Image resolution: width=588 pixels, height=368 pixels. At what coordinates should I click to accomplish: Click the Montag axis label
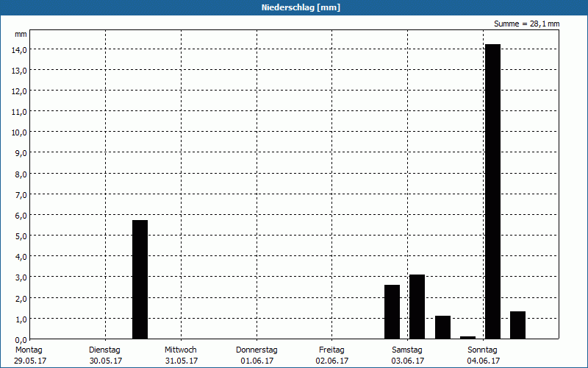(x=29, y=350)
